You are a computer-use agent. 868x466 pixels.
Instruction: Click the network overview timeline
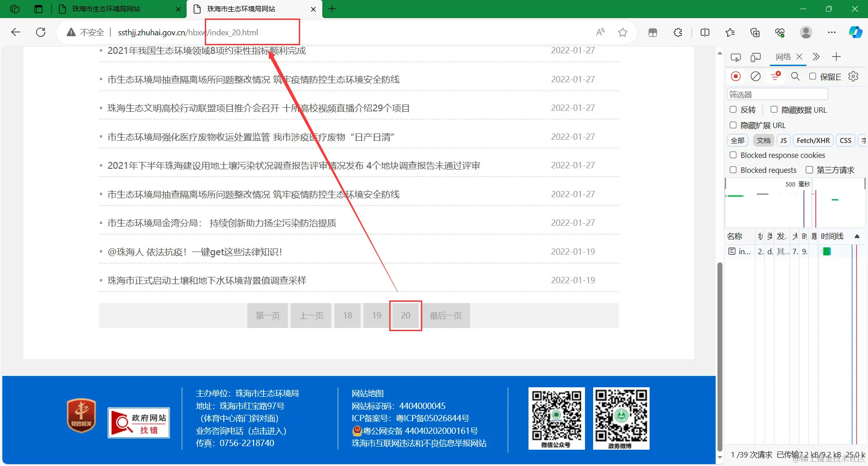coord(795,202)
